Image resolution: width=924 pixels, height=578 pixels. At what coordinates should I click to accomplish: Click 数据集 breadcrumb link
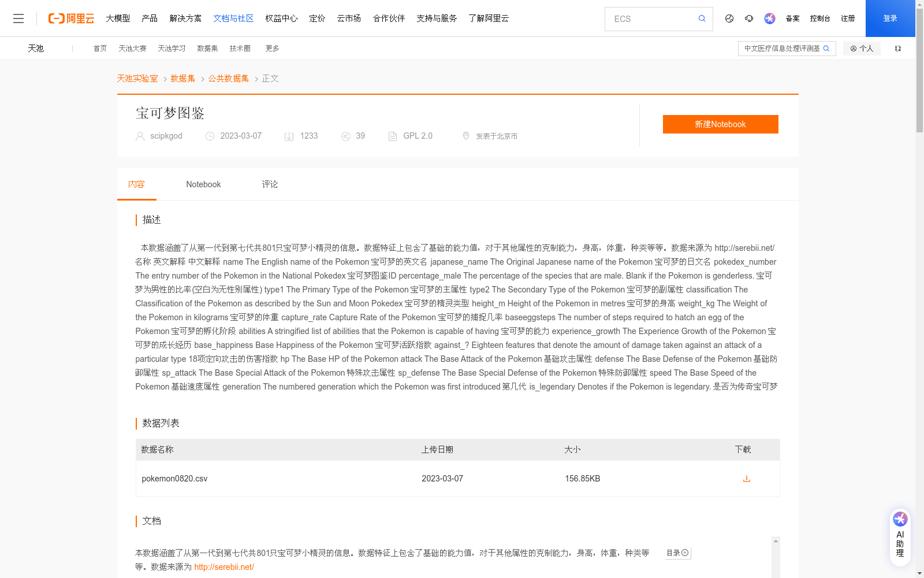[182, 79]
